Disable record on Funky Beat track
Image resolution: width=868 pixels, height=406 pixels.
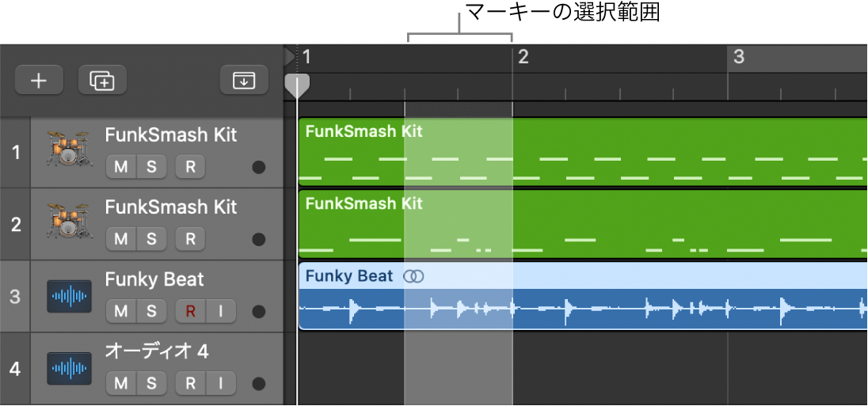190,311
